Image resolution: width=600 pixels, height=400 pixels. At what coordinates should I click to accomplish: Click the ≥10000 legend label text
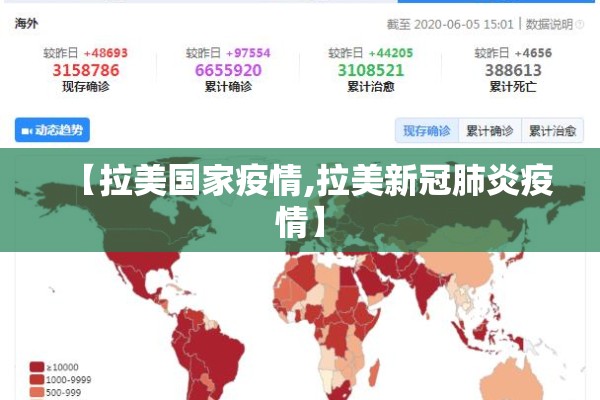(x=62, y=367)
